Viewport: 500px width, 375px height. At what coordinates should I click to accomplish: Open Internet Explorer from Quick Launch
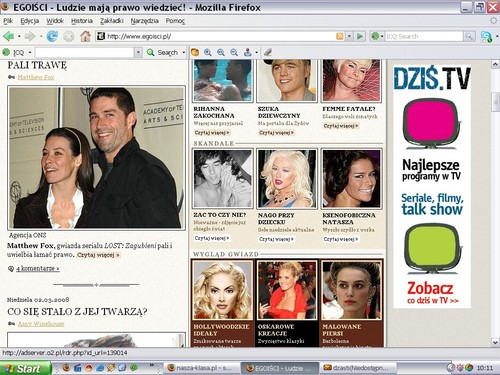pyautogui.click(x=100, y=368)
